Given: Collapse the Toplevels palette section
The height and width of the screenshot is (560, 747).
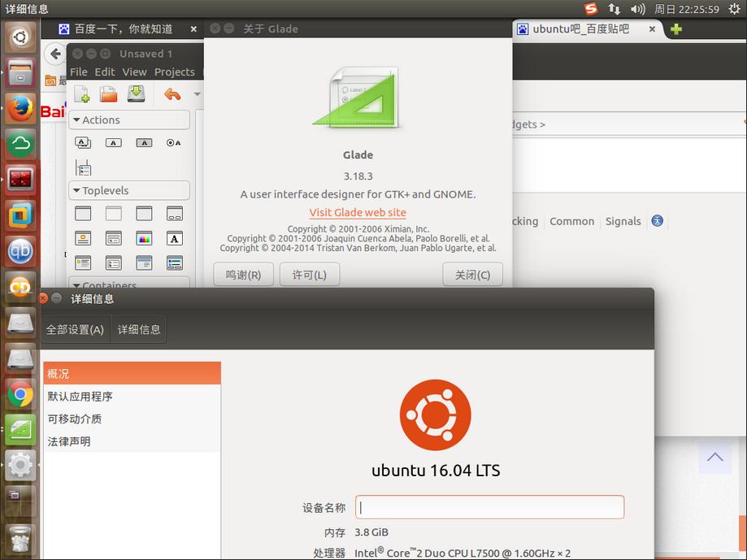Looking at the screenshot, I should 129,190.
